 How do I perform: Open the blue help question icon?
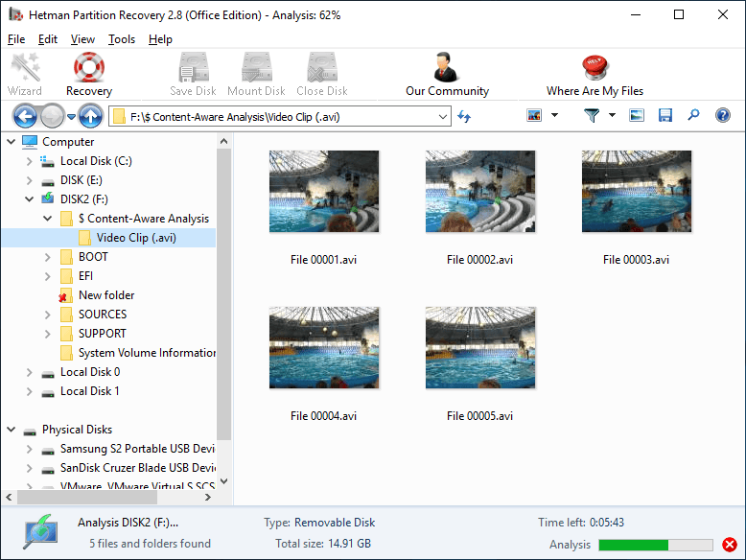point(723,115)
